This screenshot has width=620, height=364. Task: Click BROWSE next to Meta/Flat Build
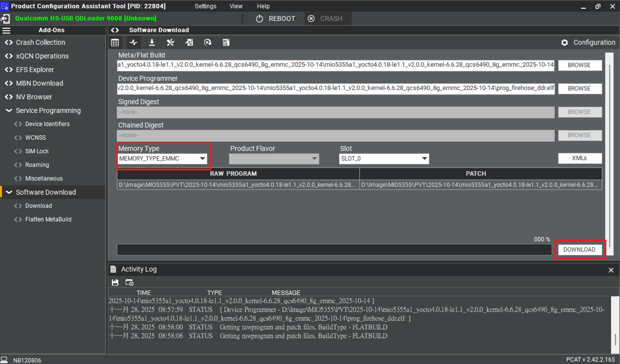click(x=579, y=65)
